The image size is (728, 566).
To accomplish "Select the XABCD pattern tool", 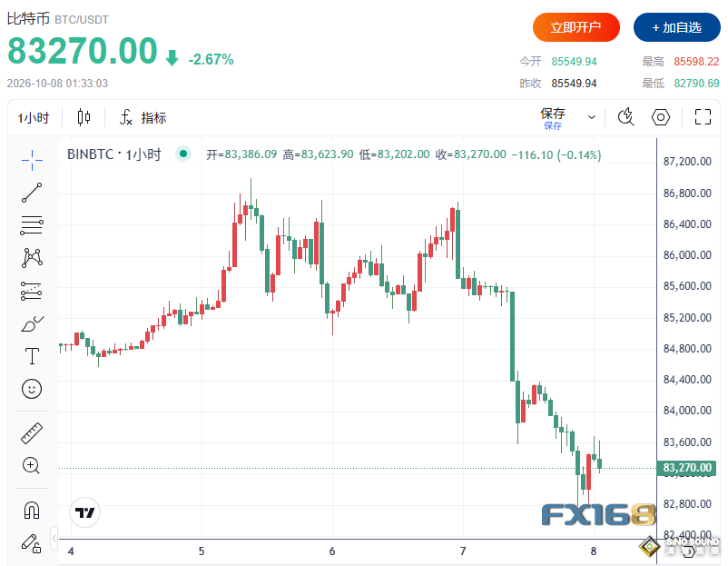I will point(32,257).
